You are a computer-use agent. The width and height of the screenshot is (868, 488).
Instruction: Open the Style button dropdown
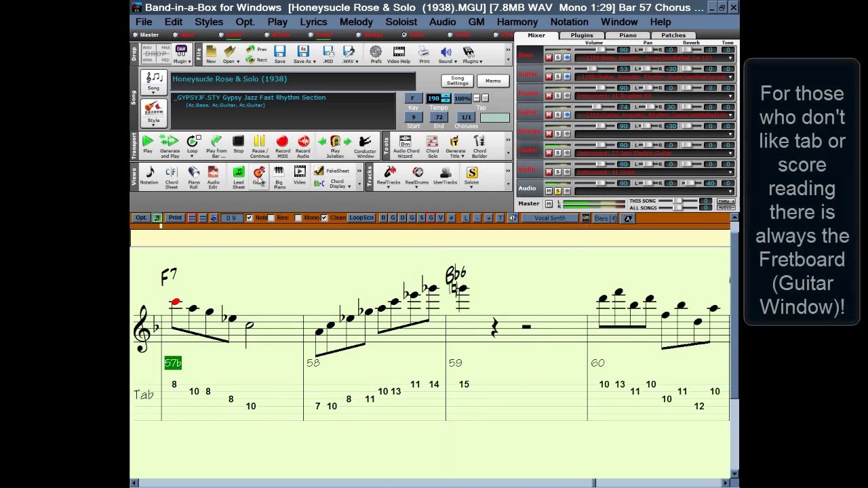pos(154,113)
